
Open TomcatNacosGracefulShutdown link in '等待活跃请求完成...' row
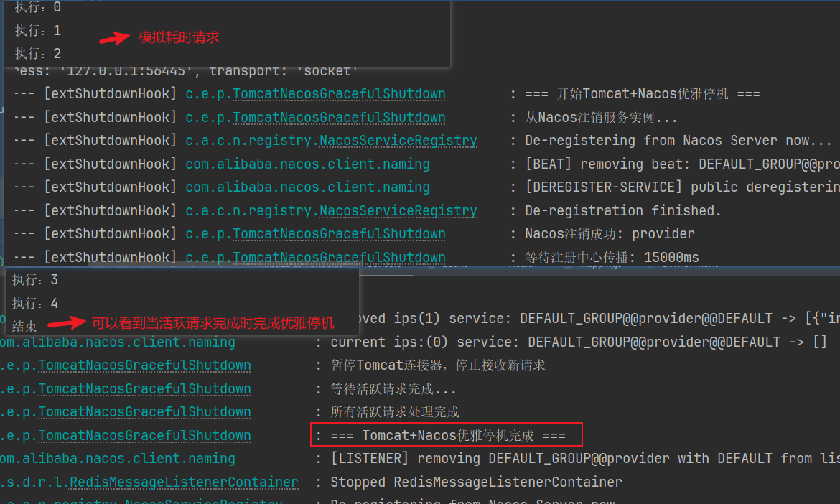click(144, 389)
